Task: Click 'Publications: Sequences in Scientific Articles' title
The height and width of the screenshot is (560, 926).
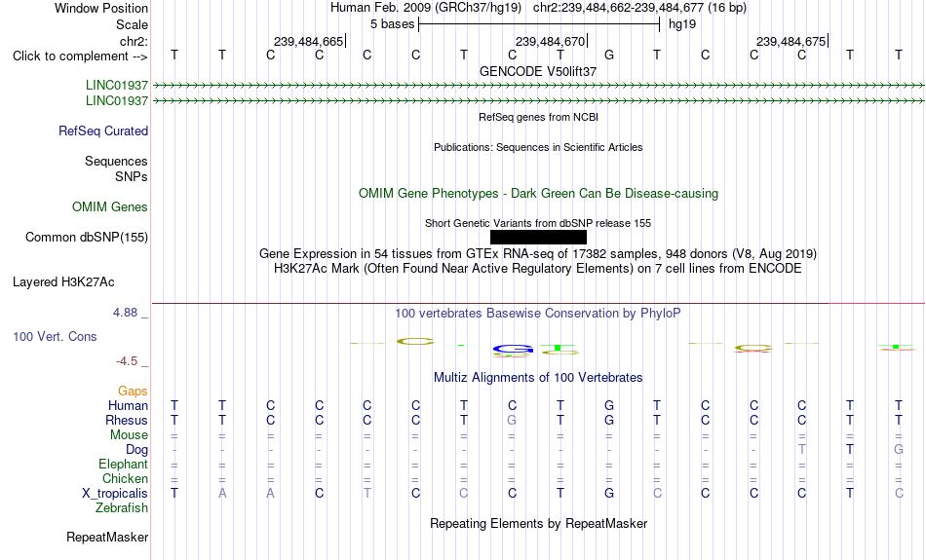Action: click(x=538, y=147)
